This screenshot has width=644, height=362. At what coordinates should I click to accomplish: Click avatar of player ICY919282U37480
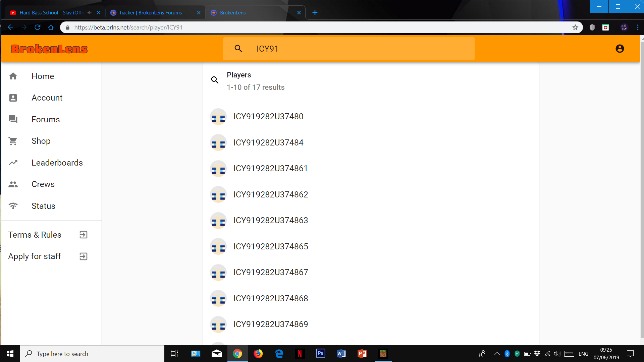218,117
